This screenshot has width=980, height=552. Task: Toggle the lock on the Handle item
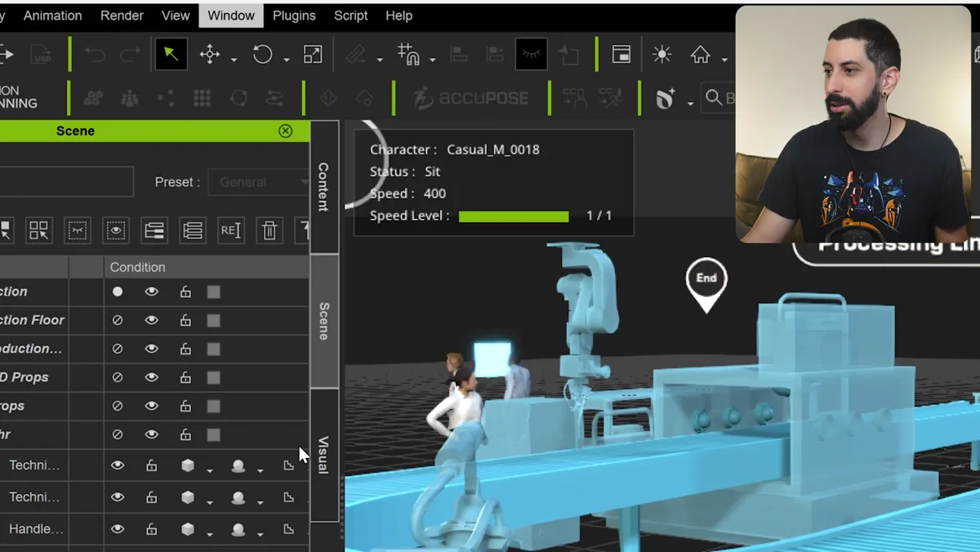151,529
